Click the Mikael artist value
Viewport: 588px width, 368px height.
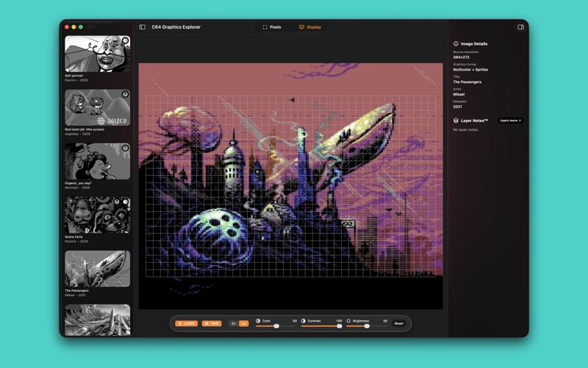click(x=459, y=94)
